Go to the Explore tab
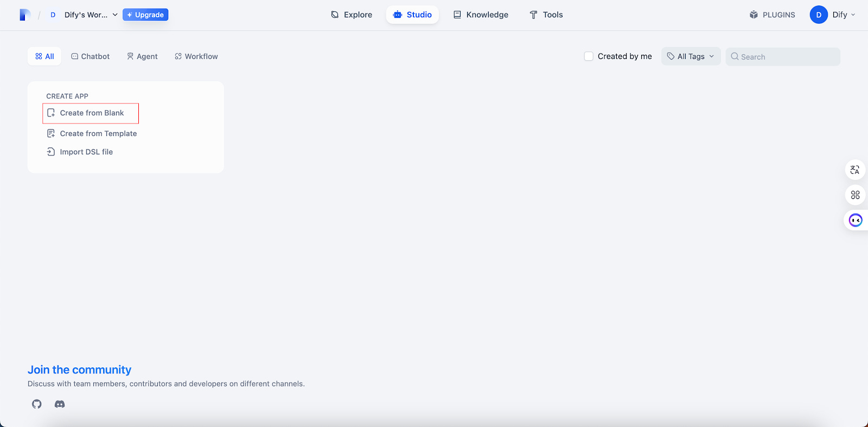The image size is (868, 427). coord(352,15)
